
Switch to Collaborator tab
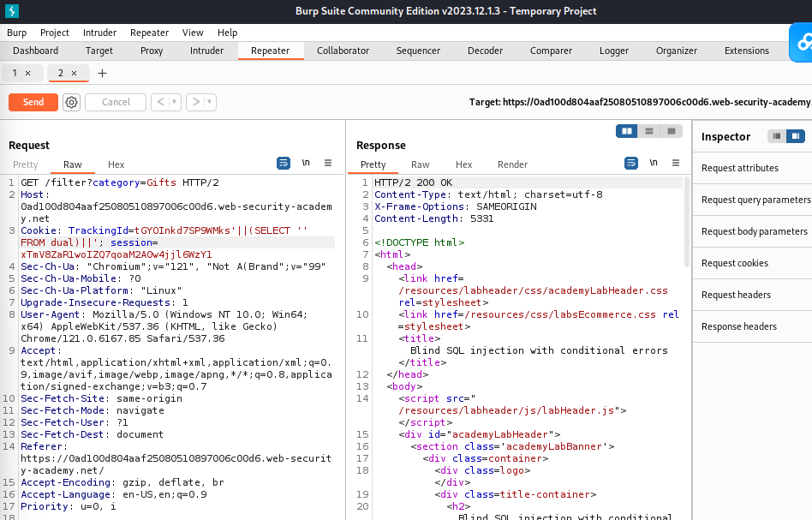point(343,51)
